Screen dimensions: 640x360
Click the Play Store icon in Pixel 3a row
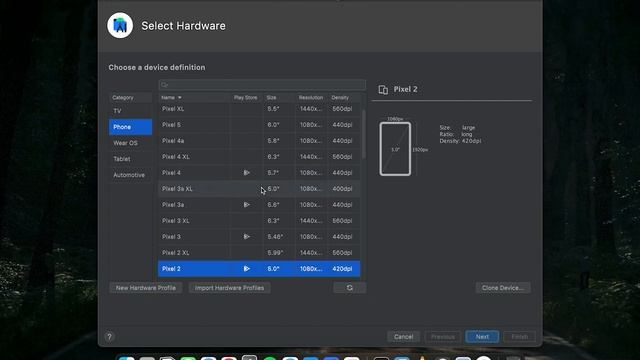[247, 204]
